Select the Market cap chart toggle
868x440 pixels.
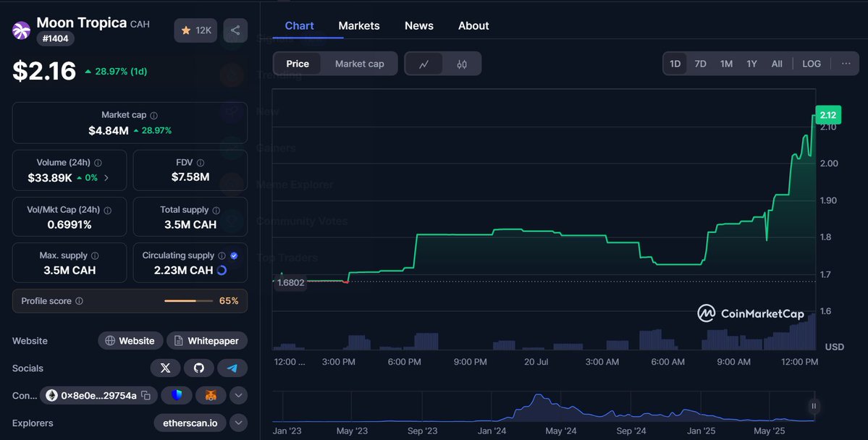(359, 64)
